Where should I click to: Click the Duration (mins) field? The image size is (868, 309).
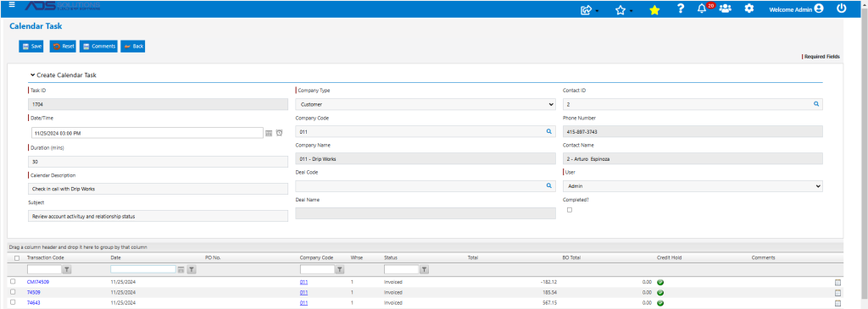[x=158, y=162]
